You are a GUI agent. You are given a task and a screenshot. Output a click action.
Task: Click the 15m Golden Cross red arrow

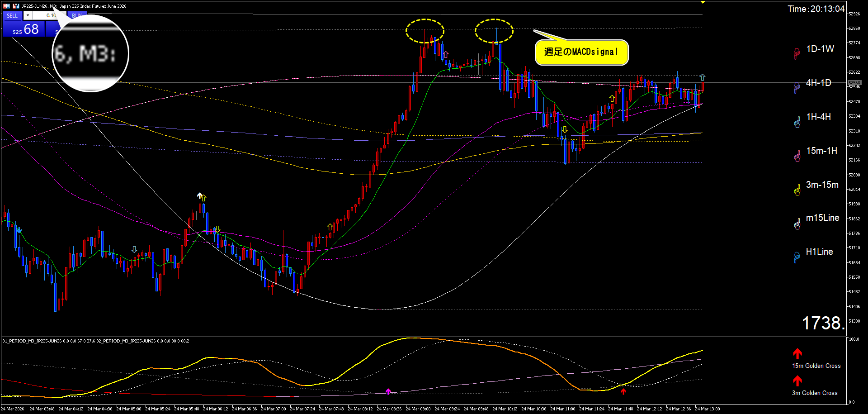[x=797, y=353]
